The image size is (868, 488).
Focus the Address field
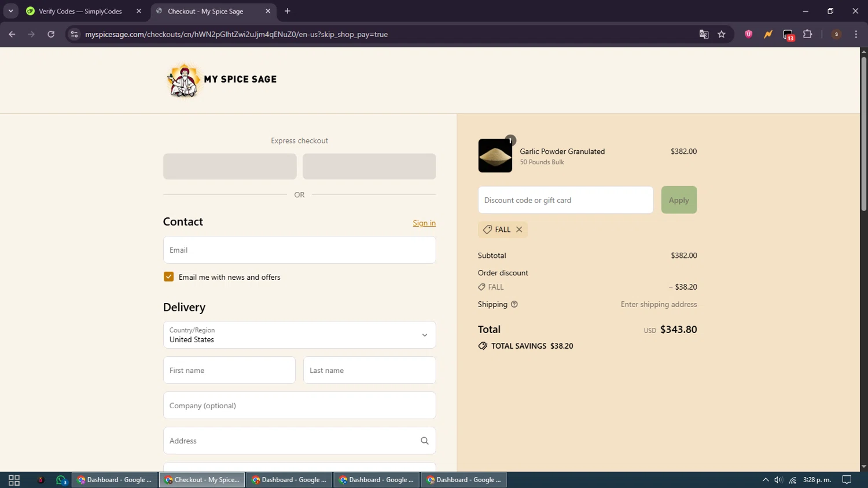pos(299,441)
